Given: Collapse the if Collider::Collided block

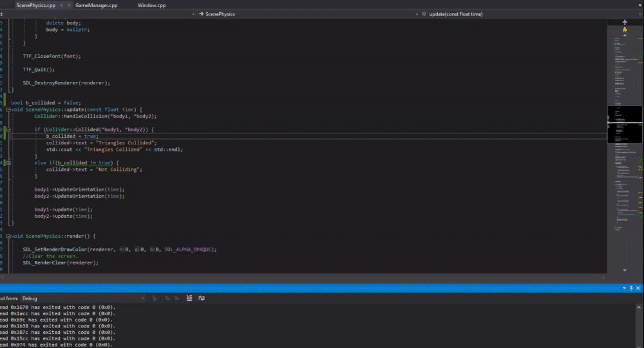Looking at the screenshot, I should (8, 130).
